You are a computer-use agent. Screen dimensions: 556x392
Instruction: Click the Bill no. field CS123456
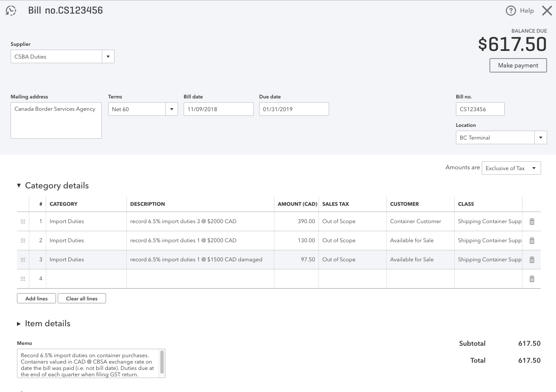(x=480, y=109)
